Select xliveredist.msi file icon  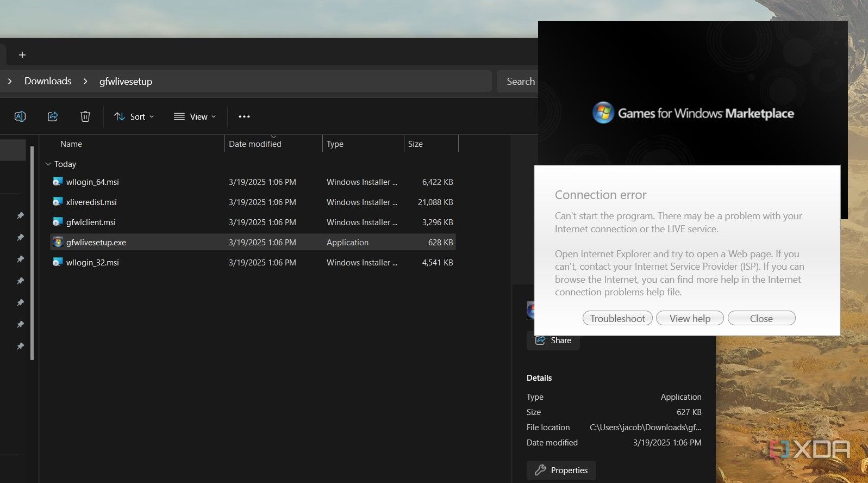point(58,202)
